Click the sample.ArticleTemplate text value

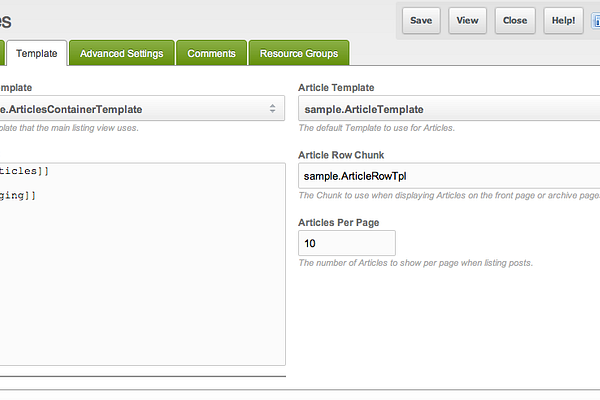[x=364, y=109]
